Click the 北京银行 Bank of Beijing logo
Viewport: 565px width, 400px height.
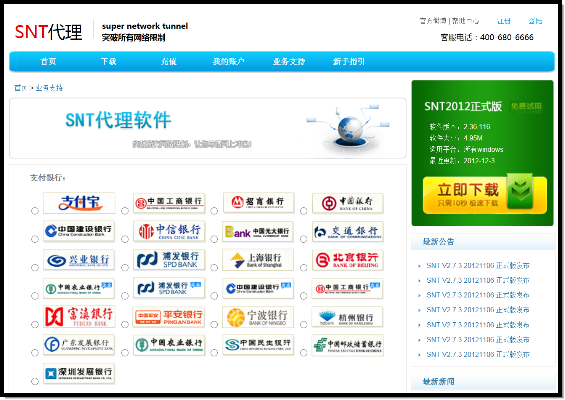point(347,260)
